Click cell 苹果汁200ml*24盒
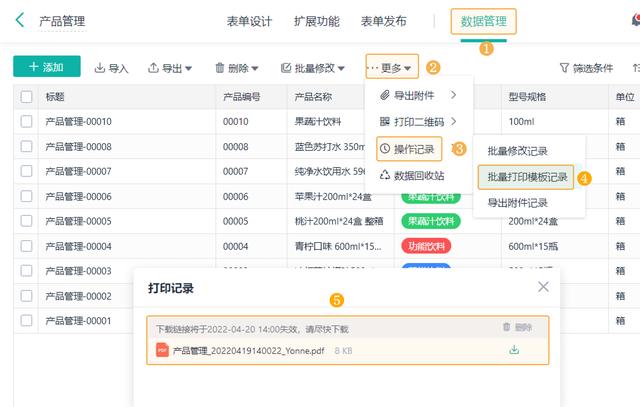The height and width of the screenshot is (407, 640). [x=333, y=196]
